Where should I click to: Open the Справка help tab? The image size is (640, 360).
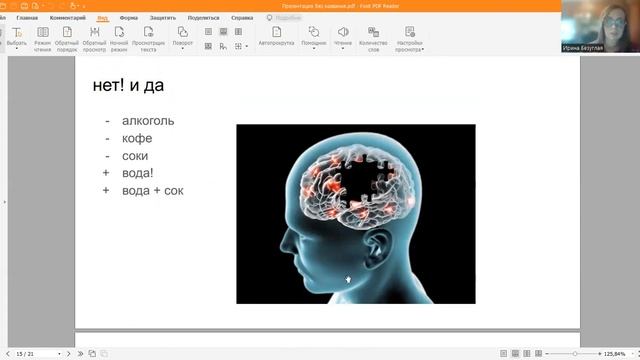(x=242, y=18)
